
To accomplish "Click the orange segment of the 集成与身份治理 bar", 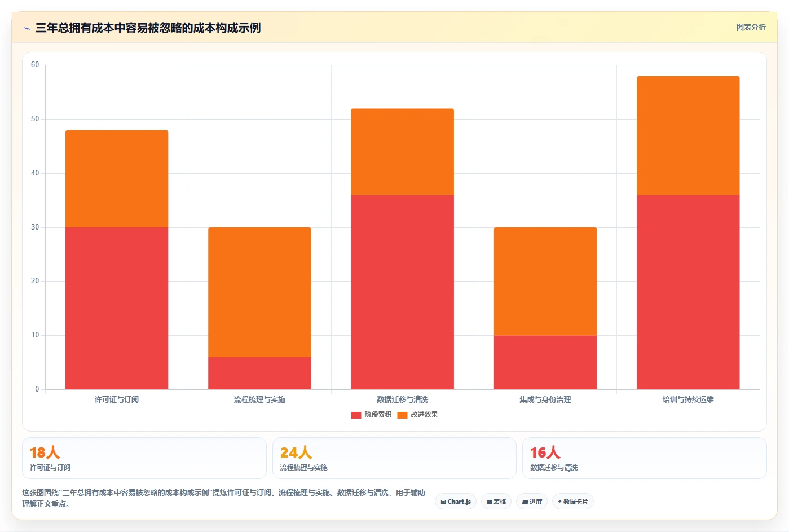I will pyautogui.click(x=545, y=282).
